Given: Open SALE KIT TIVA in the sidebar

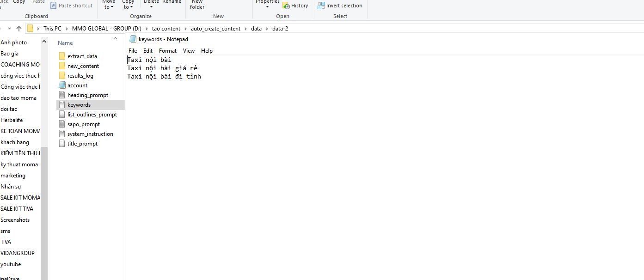Looking at the screenshot, I should pos(17,209).
